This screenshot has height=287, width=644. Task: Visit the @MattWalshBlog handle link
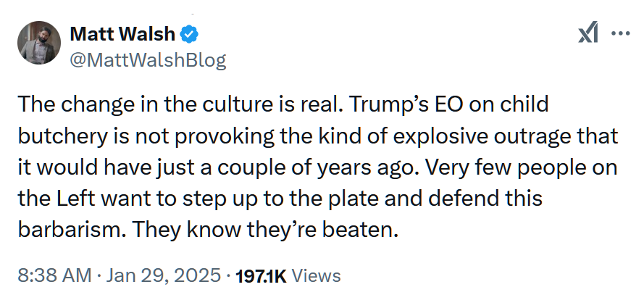pos(148,60)
